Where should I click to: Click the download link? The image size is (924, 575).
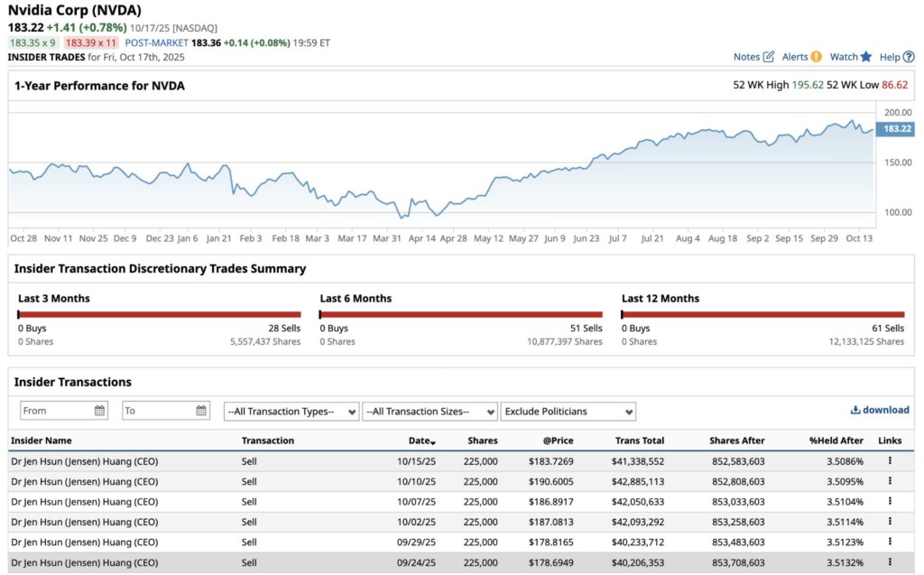(x=880, y=410)
